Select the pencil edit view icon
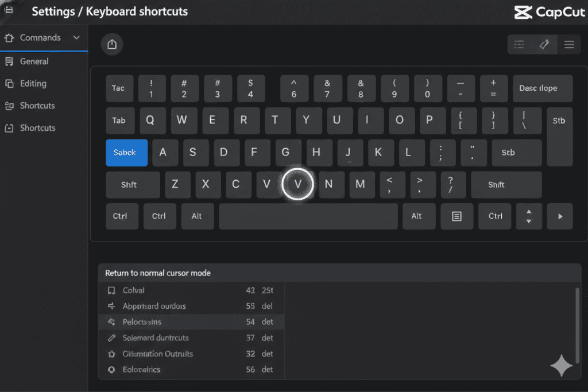588x392 pixels. 544,44
